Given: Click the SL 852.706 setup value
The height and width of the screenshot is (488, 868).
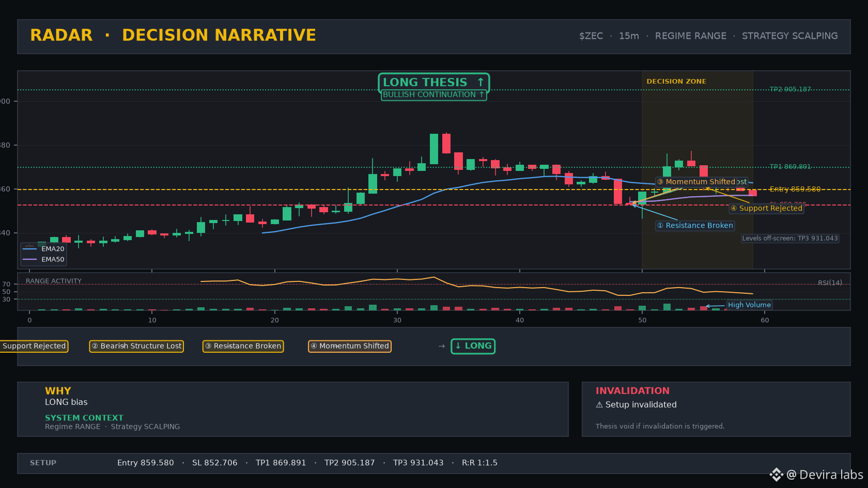Looking at the screenshot, I should coord(215,463).
